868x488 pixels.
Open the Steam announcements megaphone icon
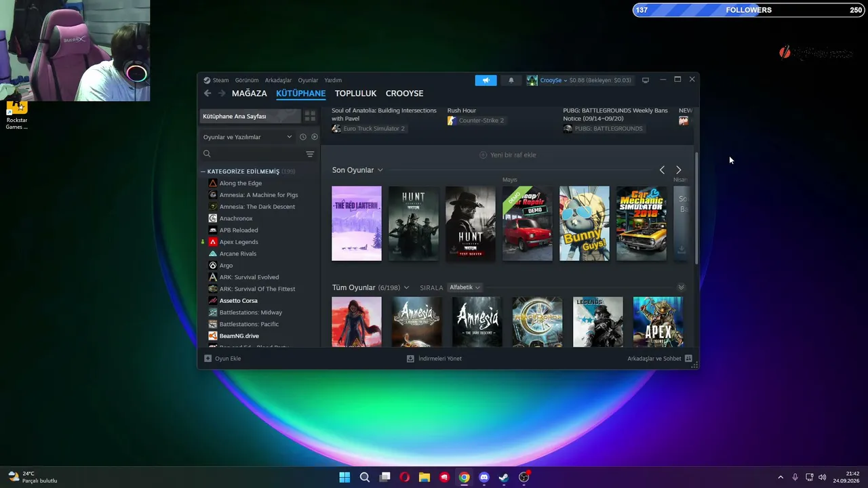(x=486, y=80)
